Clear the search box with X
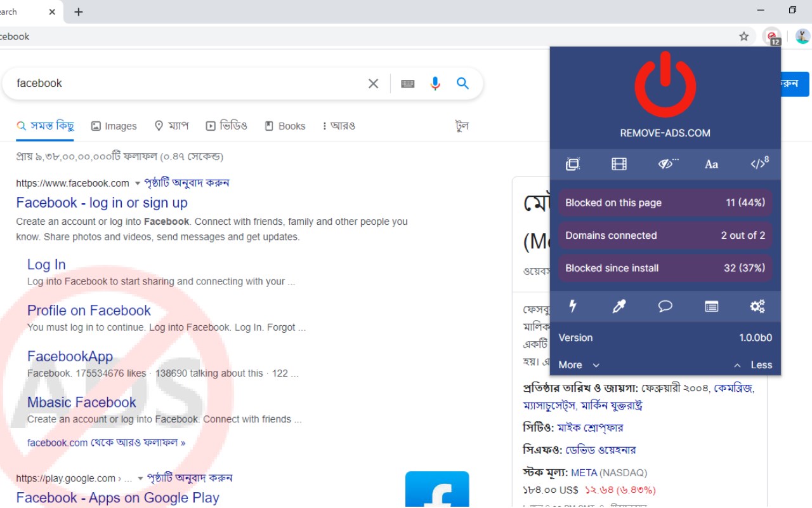 pos(373,83)
